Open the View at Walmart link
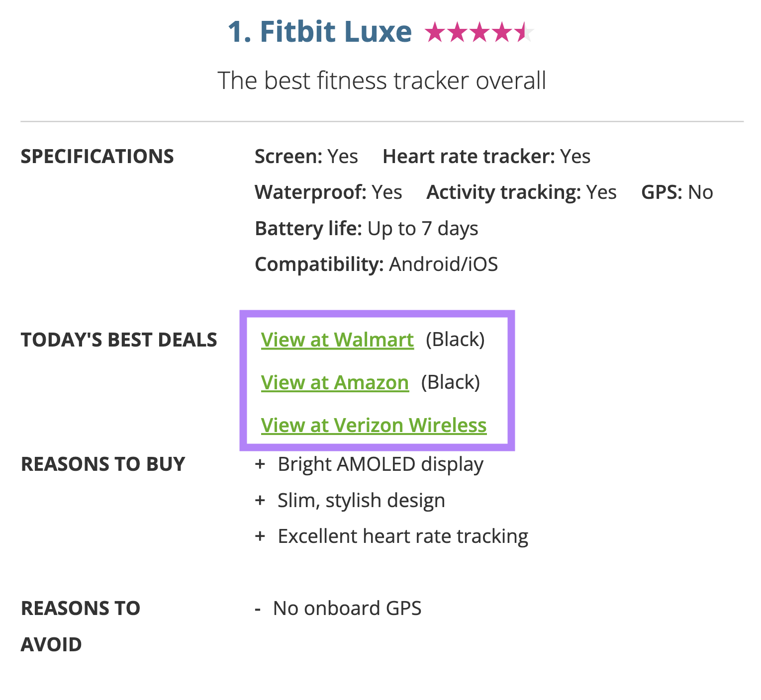The height and width of the screenshot is (700, 761). pyautogui.click(x=337, y=340)
